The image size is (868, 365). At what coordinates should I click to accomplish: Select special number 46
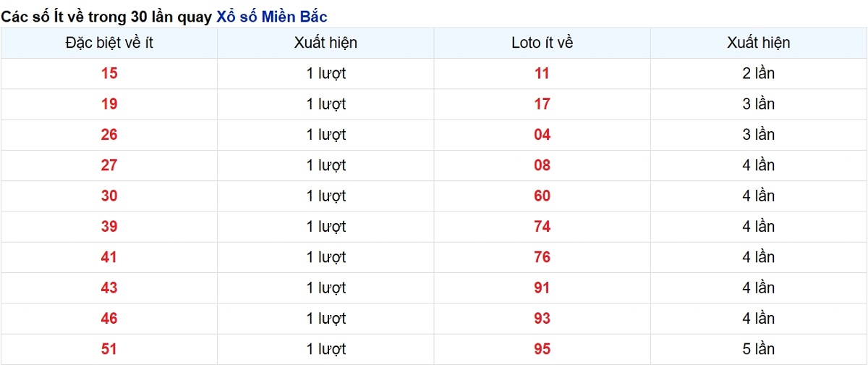109,318
